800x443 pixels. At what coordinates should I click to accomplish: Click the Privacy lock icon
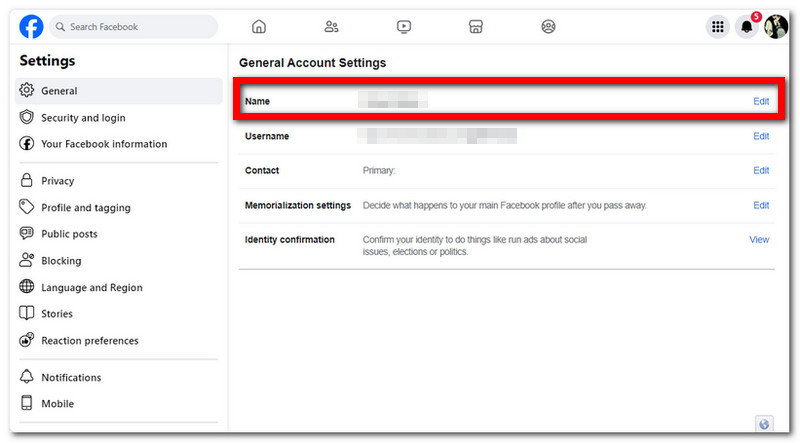(27, 180)
